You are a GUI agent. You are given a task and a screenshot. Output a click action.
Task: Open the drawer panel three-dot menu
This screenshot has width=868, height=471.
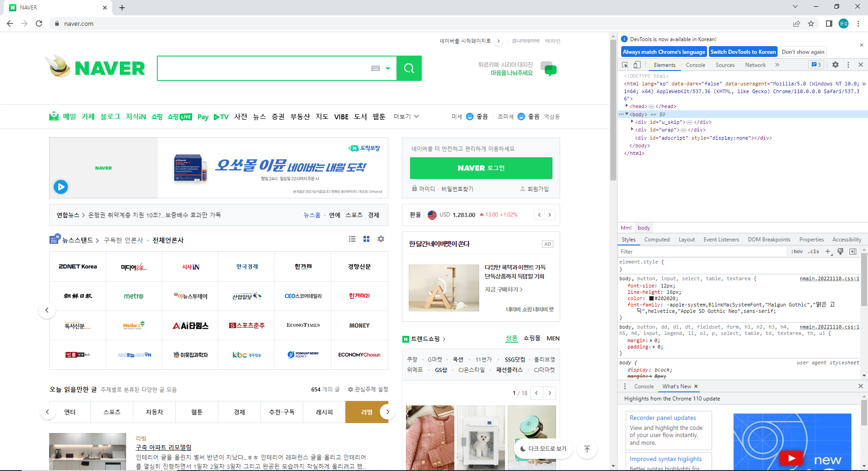coord(625,386)
